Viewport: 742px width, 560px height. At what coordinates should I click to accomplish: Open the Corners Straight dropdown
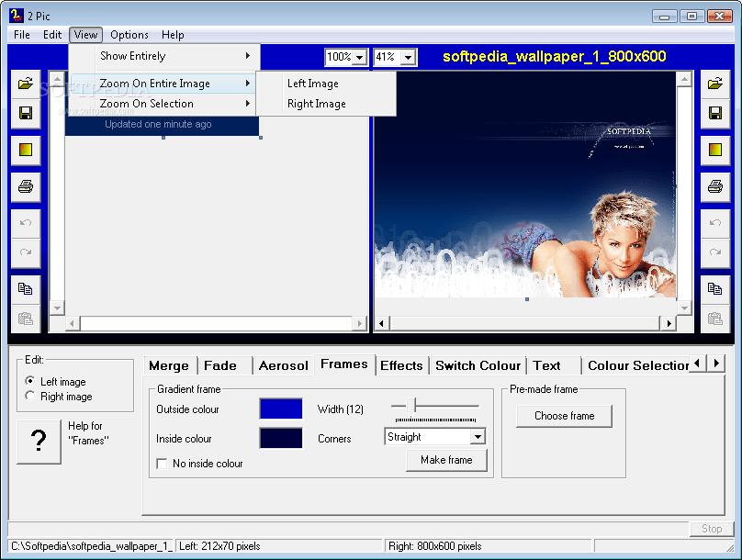click(x=478, y=437)
